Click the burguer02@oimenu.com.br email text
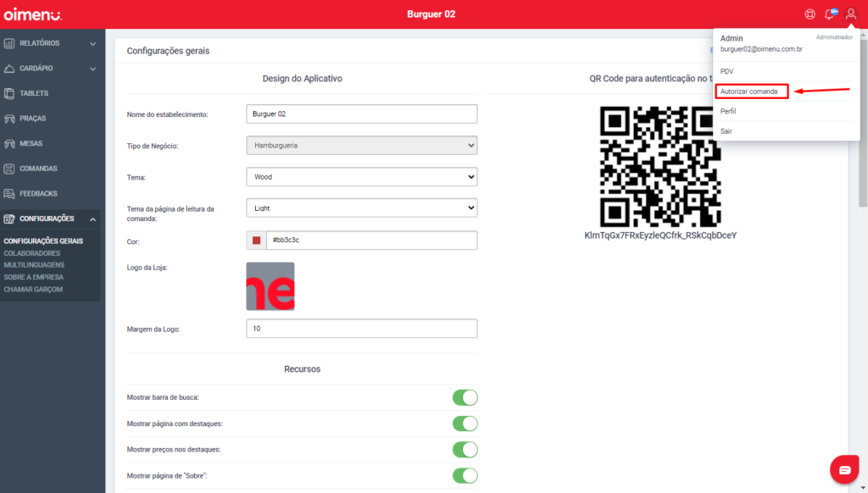This screenshot has height=493, width=868. point(761,49)
